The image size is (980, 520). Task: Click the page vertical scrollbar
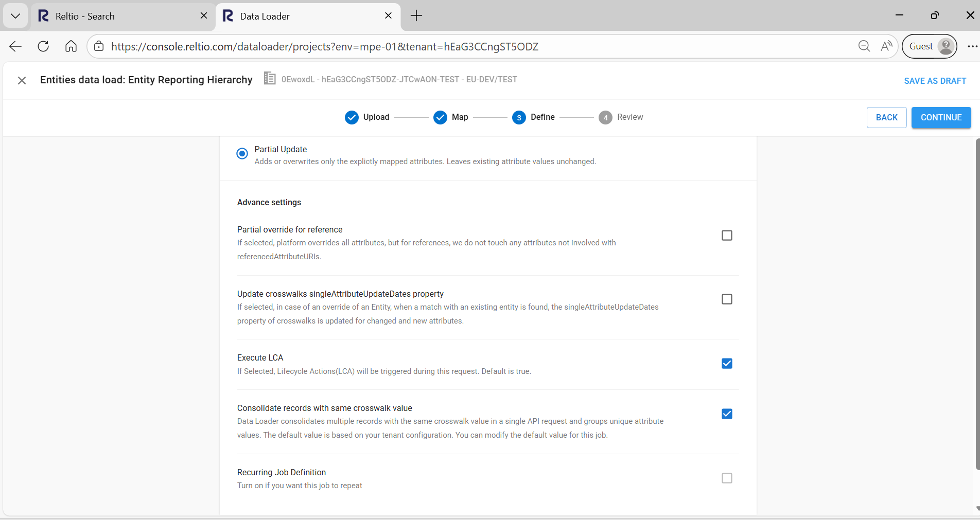pyautogui.click(x=977, y=309)
